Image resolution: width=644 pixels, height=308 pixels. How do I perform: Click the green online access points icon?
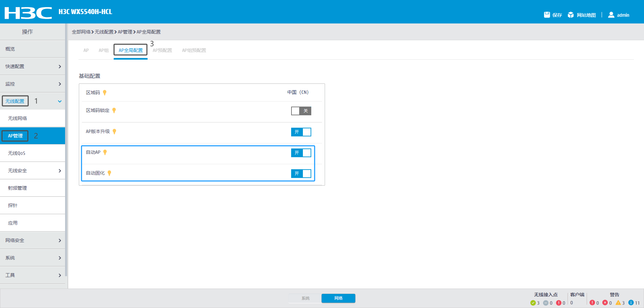(x=533, y=303)
